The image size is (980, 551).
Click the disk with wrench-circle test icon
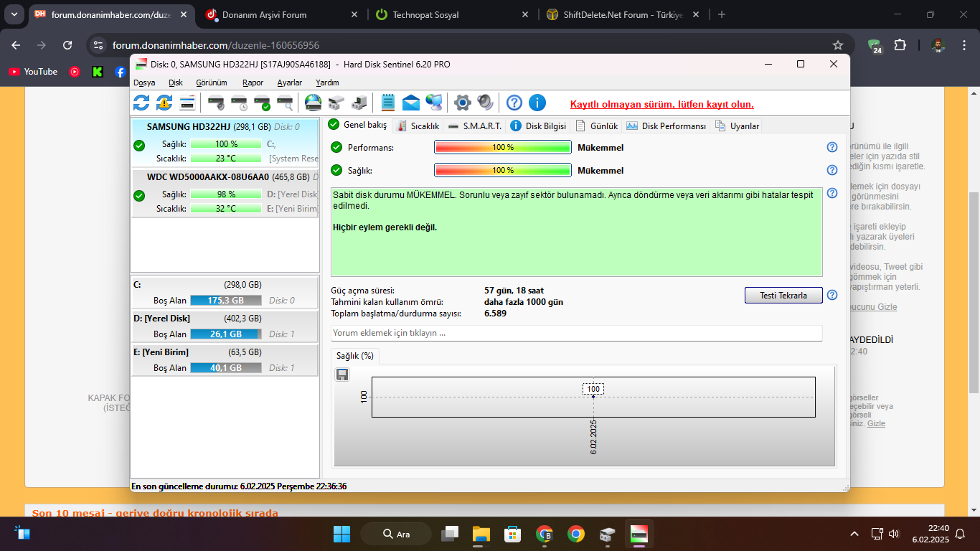click(x=217, y=103)
